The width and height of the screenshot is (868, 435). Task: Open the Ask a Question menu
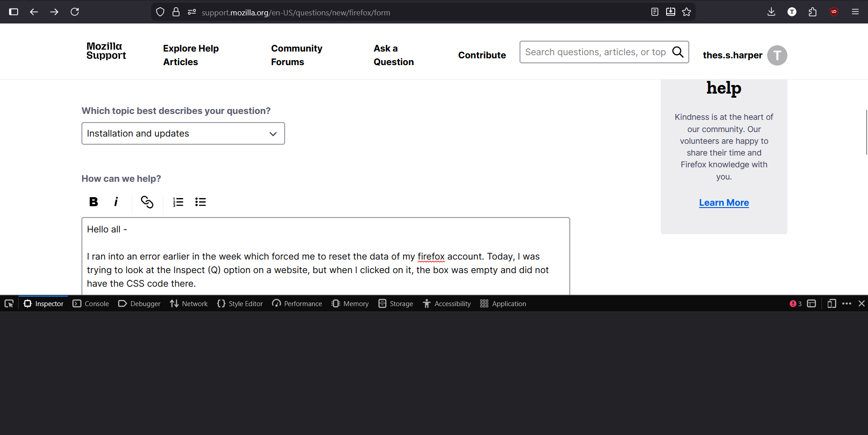pyautogui.click(x=394, y=55)
